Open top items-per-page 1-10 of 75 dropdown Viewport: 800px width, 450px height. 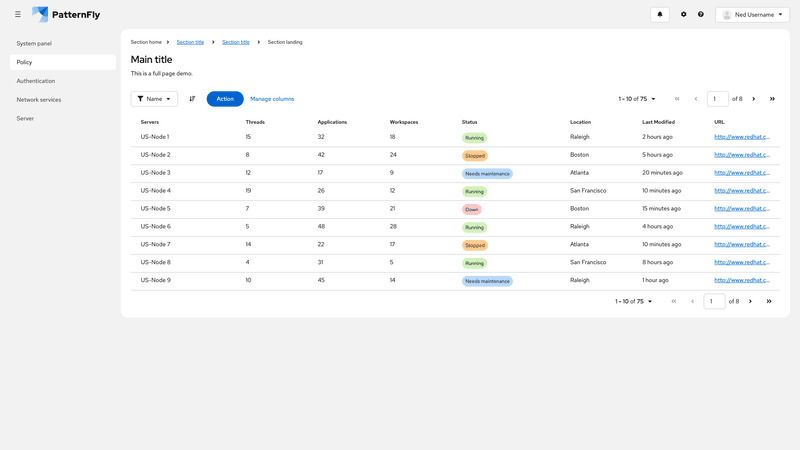pyautogui.click(x=637, y=99)
